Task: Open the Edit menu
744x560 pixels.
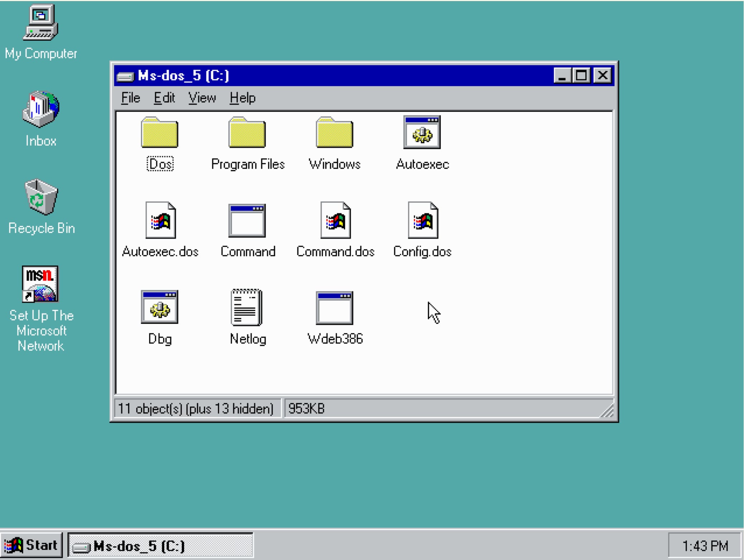Action: tap(164, 98)
